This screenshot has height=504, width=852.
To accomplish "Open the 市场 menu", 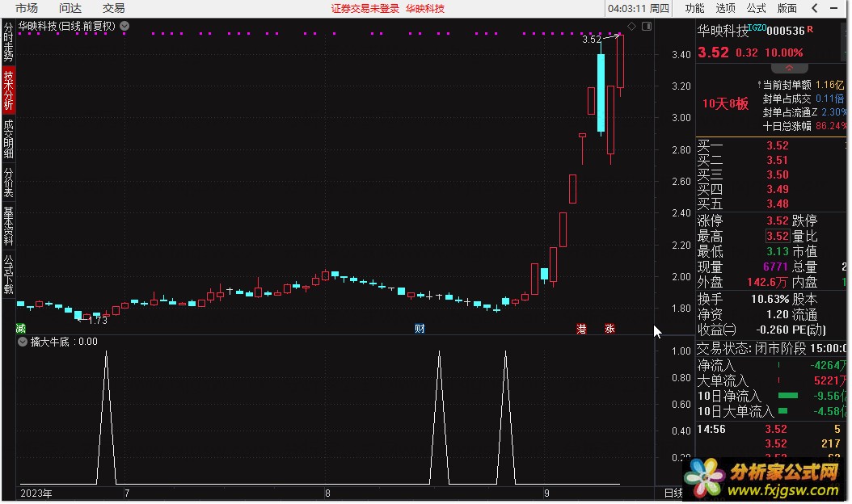I will click(26, 8).
